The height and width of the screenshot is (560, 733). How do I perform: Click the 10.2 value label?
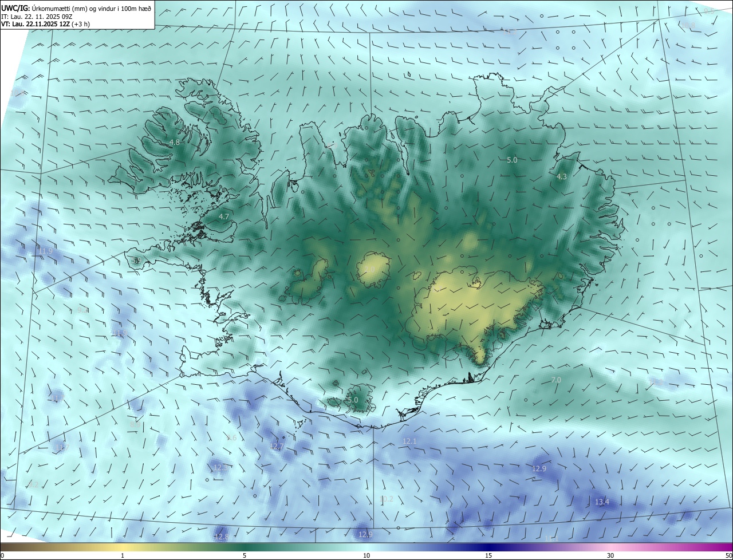[x=387, y=499]
